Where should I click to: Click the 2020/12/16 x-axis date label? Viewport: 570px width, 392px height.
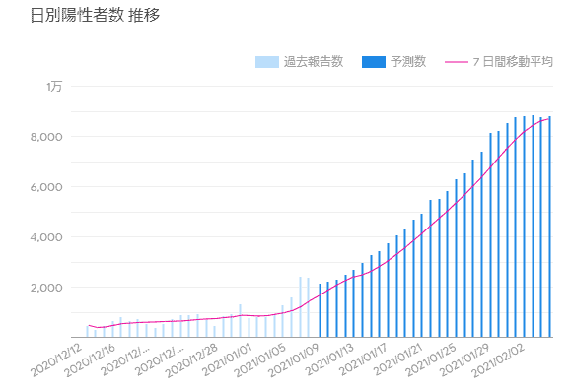90,360
